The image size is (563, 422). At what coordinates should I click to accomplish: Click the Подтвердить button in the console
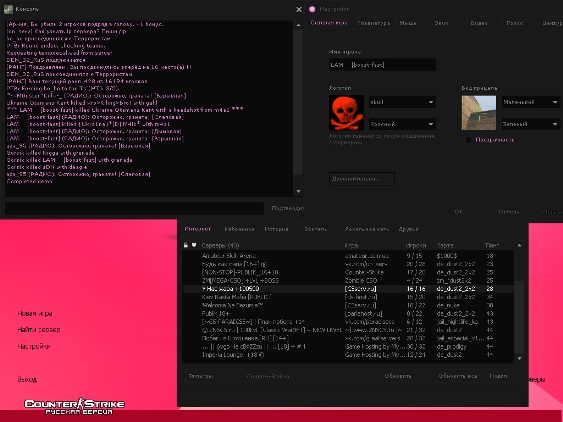[287, 208]
